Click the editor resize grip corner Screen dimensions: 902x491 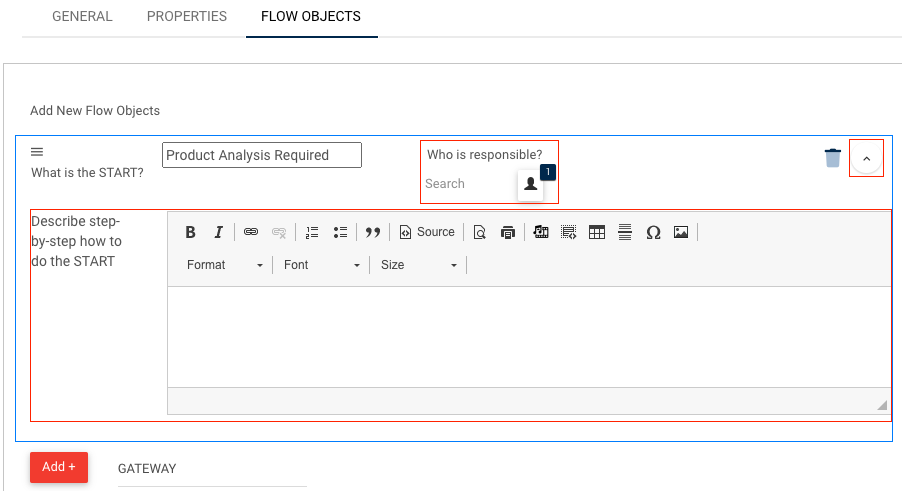[882, 405]
